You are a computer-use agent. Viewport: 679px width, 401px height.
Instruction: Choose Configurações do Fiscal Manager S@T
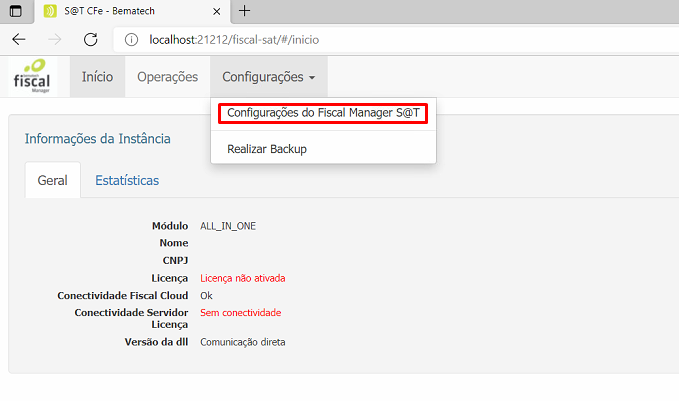pyautogui.click(x=323, y=113)
